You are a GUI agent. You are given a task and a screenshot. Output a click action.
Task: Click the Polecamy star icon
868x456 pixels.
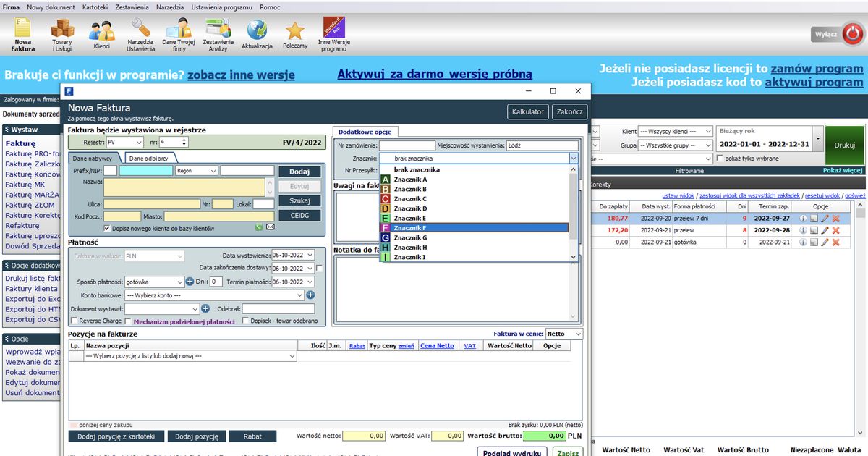(x=295, y=35)
